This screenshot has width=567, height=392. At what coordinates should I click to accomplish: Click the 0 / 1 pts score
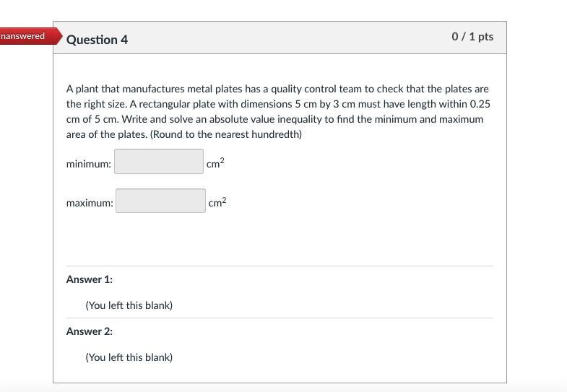click(472, 36)
